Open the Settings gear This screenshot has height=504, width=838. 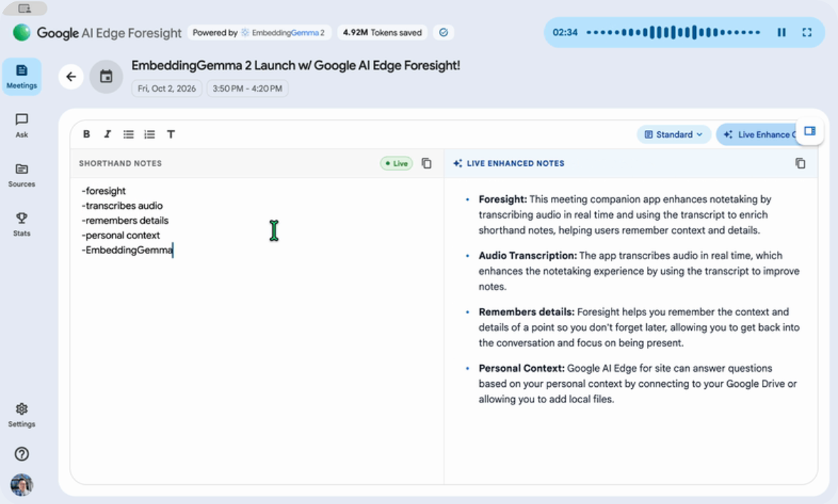(21, 415)
